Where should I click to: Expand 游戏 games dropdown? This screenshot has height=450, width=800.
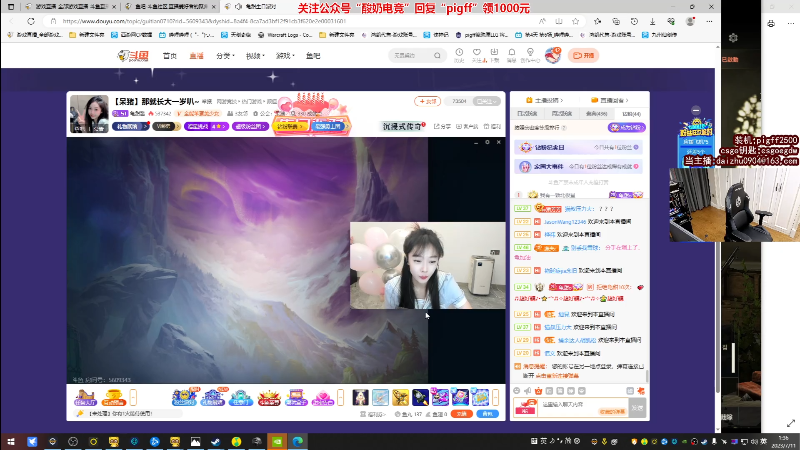click(285, 56)
